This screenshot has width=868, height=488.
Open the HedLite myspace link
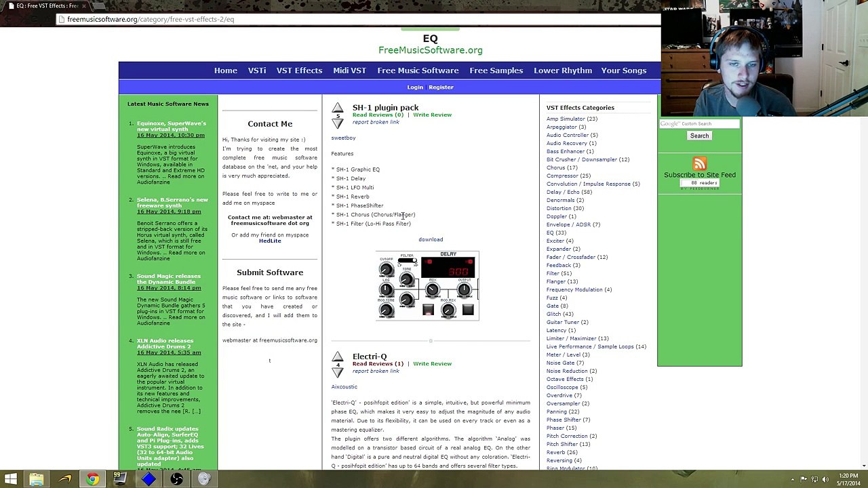point(269,241)
